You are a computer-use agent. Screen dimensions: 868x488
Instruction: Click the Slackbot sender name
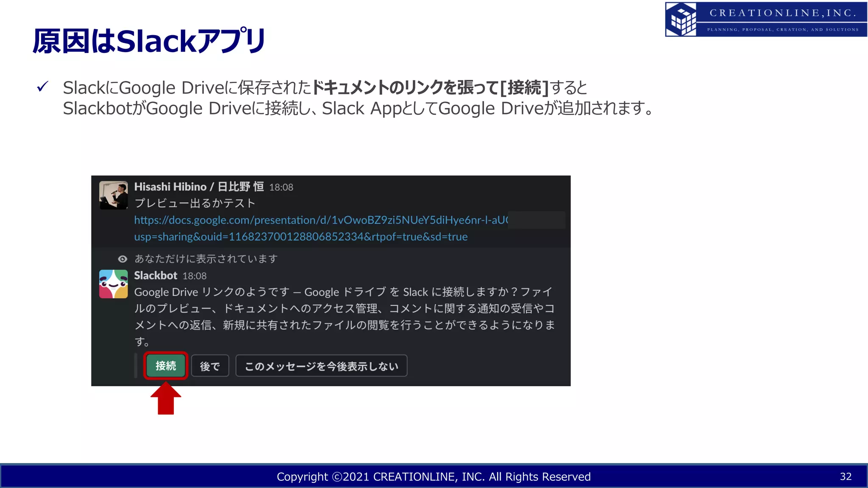pyautogui.click(x=156, y=276)
